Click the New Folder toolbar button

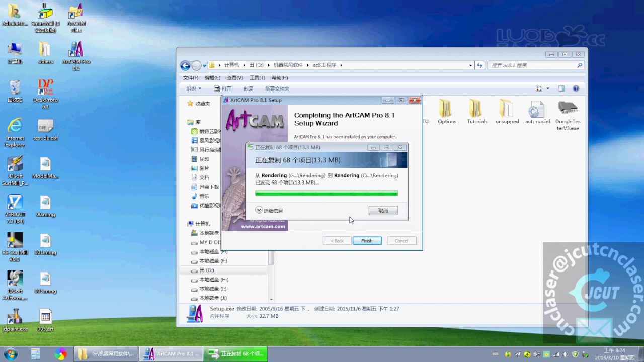pos(277,88)
